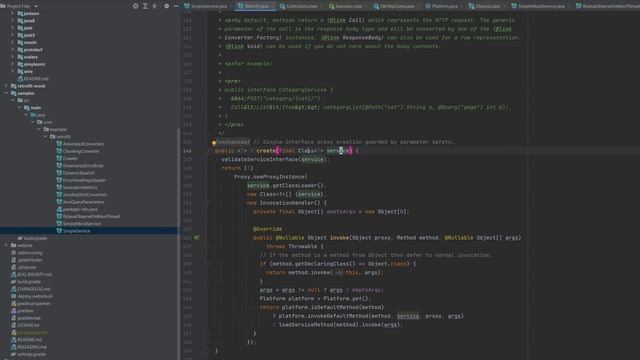Click the locate-opened-file target icon in Project toolbar
Image resolution: width=640 pixels, height=360 pixels.
pyautogui.click(x=136, y=6)
